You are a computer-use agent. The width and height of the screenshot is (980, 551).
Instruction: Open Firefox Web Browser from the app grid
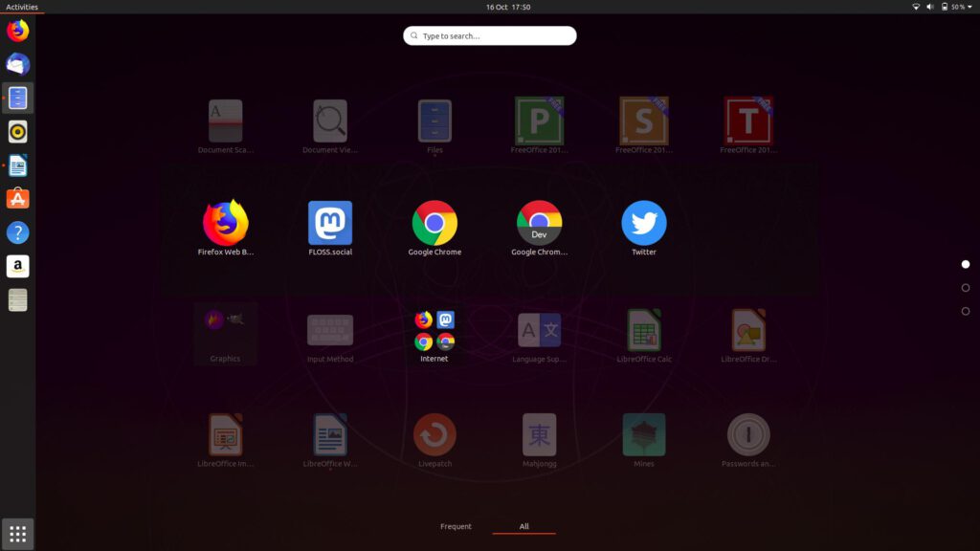click(x=226, y=223)
